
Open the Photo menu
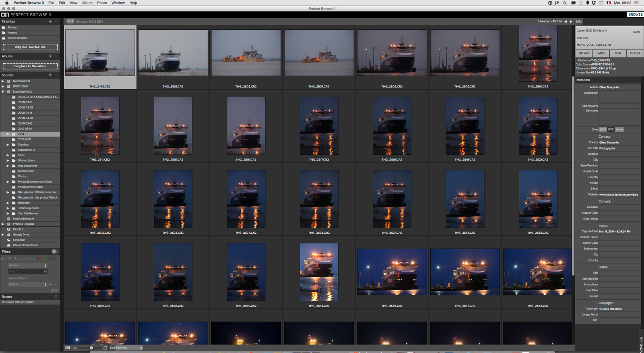[x=102, y=3]
